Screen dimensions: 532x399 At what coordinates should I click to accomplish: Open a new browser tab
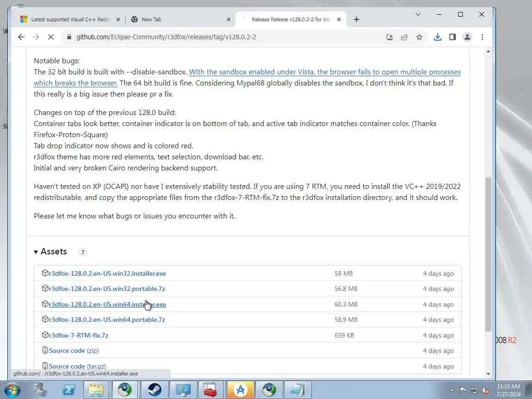[x=356, y=19]
